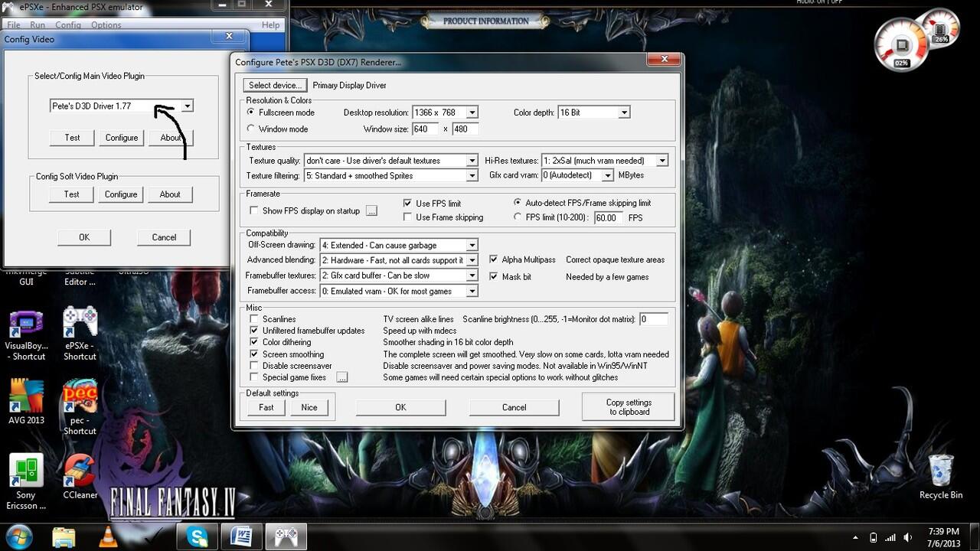Click the Windows Start button

[x=18, y=536]
